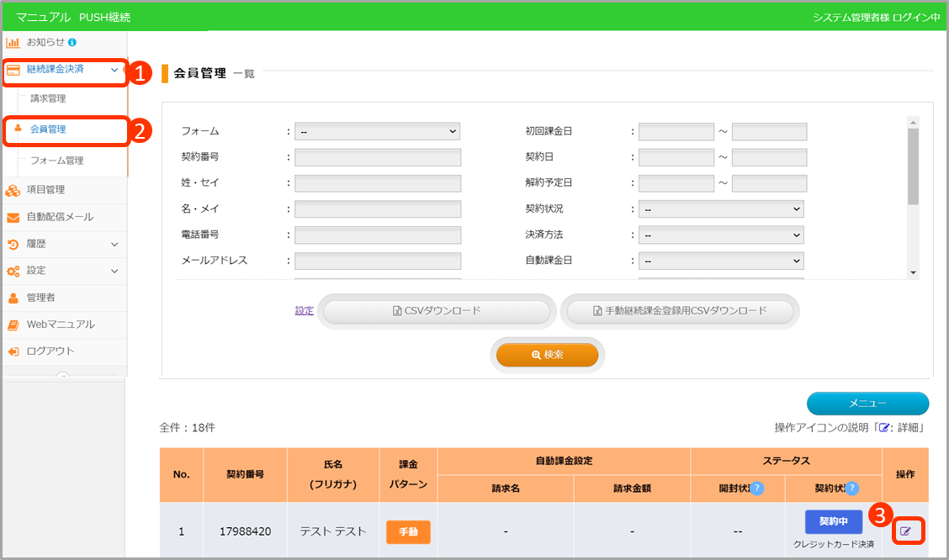Select 請求管理 in the sidebar submenu
Screen dimensions: 949x560
[x=48, y=99]
